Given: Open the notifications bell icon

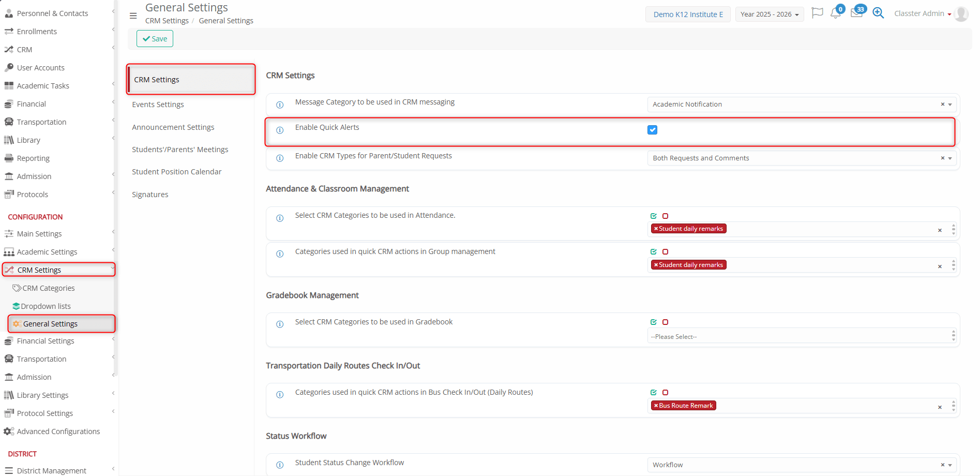Looking at the screenshot, I should 835,13.
